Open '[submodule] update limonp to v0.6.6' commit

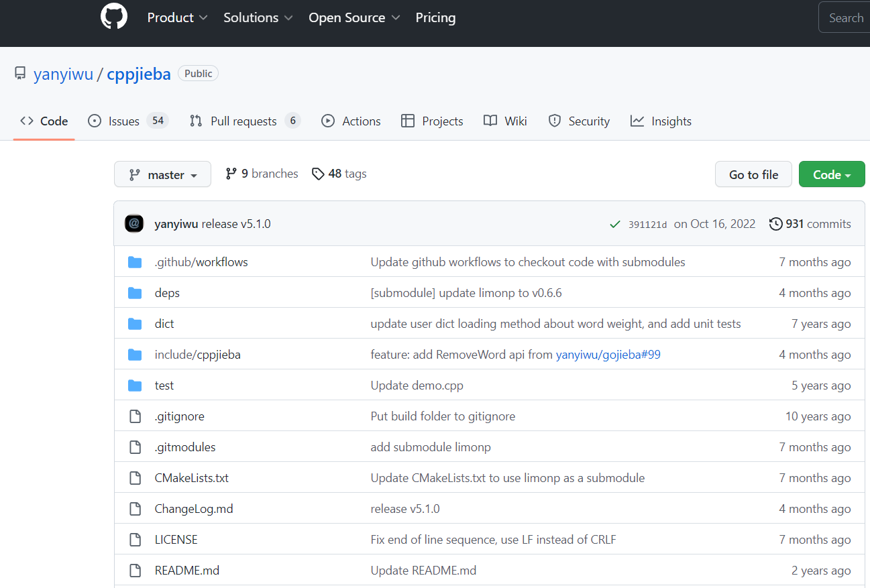[466, 293]
